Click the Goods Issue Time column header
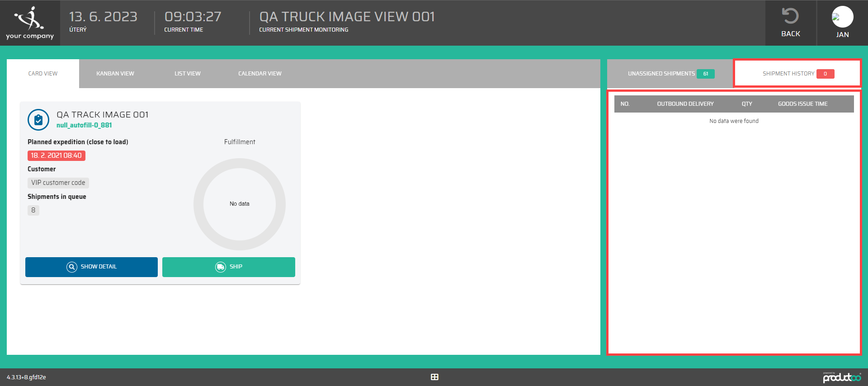Screen dimensions: 868x386 802,104
